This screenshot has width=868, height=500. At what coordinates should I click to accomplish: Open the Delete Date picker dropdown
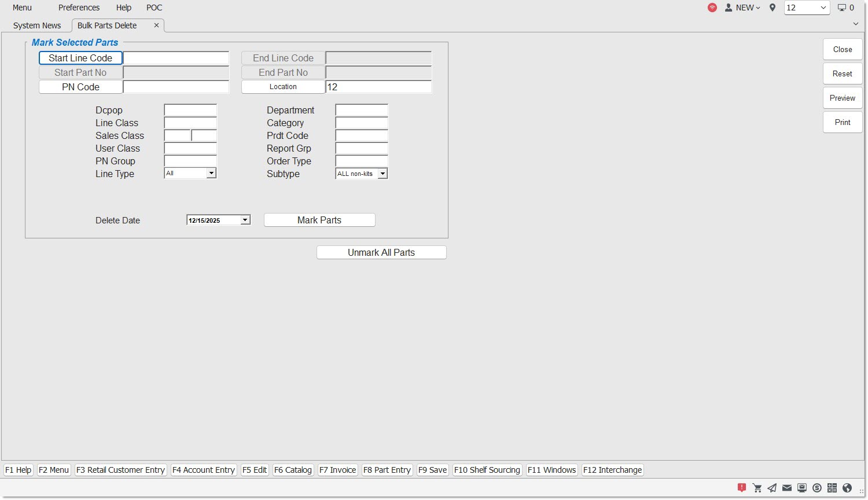245,220
